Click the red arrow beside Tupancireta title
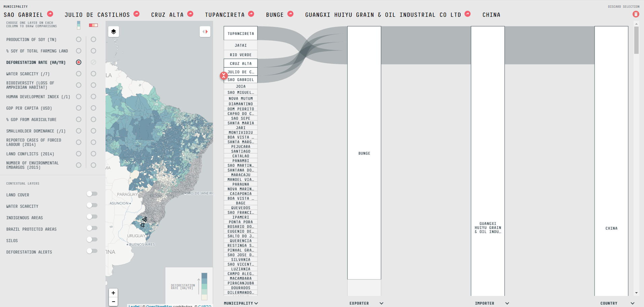 (x=251, y=14)
